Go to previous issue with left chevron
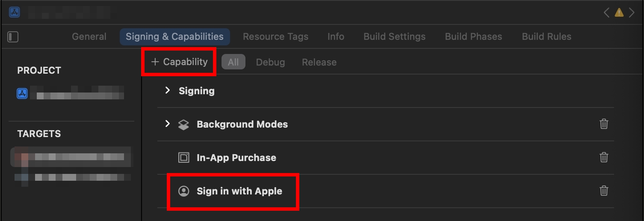This screenshot has width=644, height=221. 606,12
